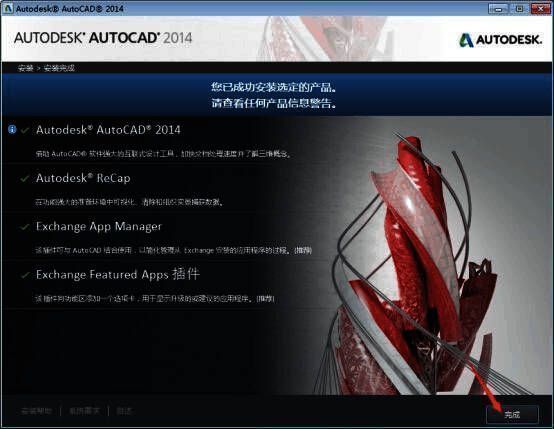Click the AutoCAD icon in the title bar

tap(7, 8)
